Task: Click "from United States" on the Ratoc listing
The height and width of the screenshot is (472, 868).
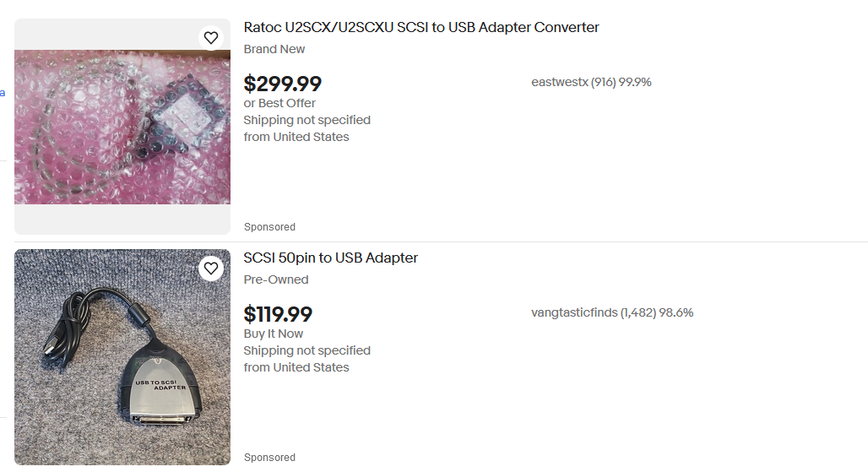Action: coord(296,137)
